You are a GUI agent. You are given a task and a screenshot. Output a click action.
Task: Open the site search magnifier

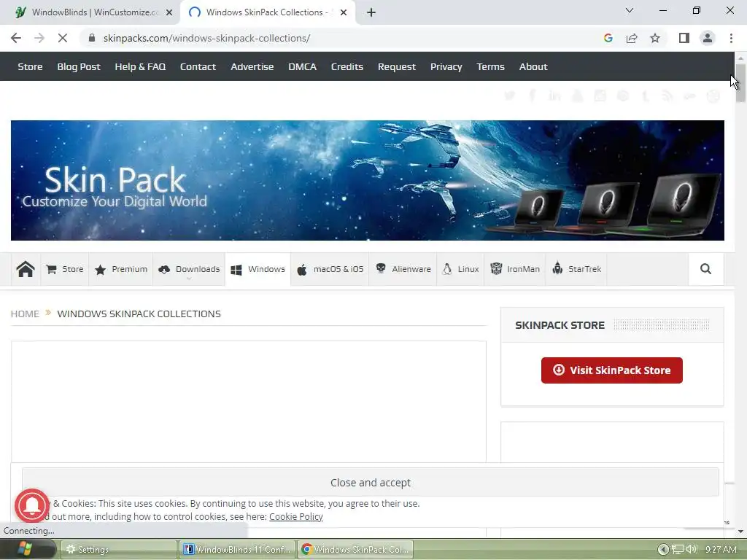click(x=705, y=269)
